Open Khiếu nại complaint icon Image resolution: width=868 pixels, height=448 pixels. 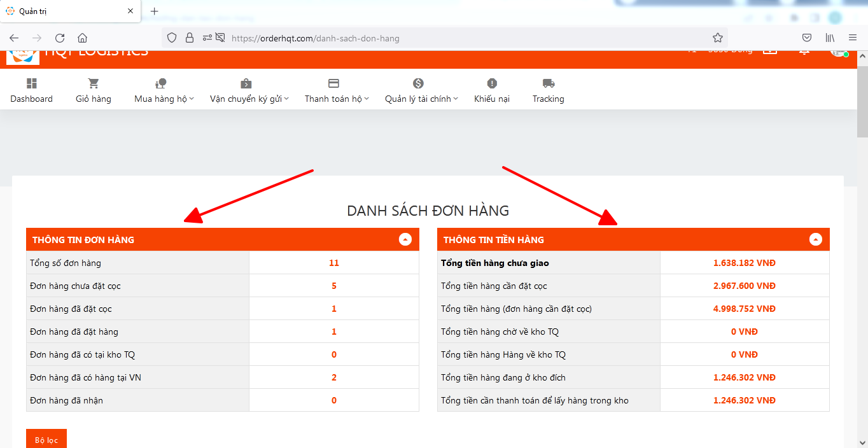point(492,84)
